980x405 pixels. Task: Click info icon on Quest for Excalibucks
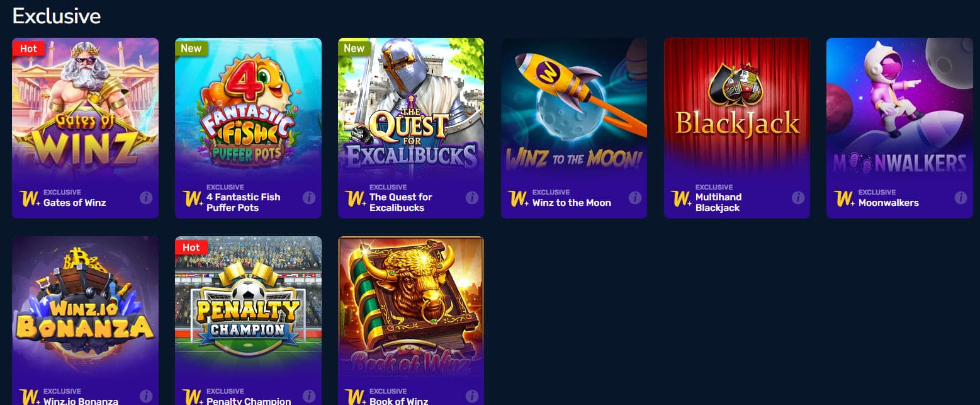click(472, 198)
